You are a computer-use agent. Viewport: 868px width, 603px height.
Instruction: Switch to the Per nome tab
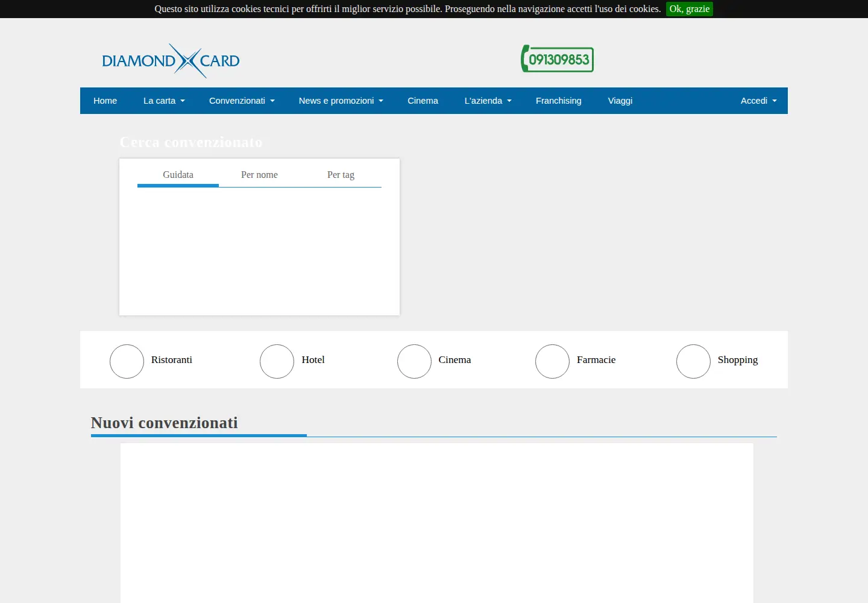pos(259,175)
